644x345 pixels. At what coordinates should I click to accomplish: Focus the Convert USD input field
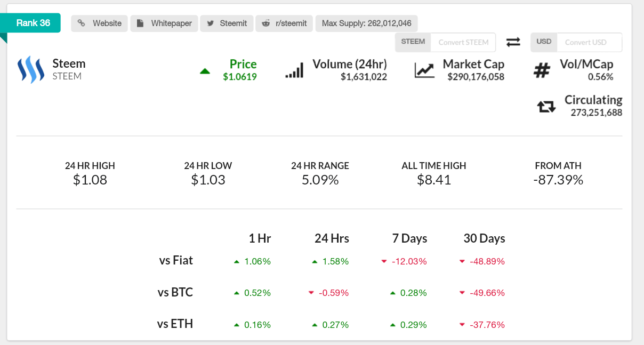586,42
